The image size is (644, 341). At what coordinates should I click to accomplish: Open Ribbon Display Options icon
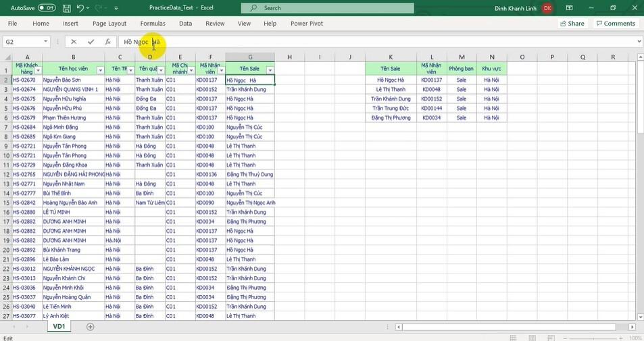click(x=569, y=8)
